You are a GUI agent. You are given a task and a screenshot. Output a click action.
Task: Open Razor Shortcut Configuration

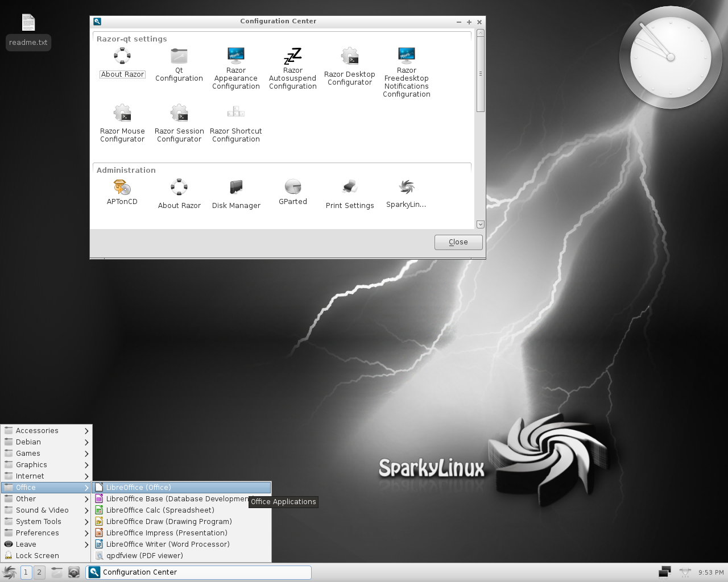[x=236, y=123]
